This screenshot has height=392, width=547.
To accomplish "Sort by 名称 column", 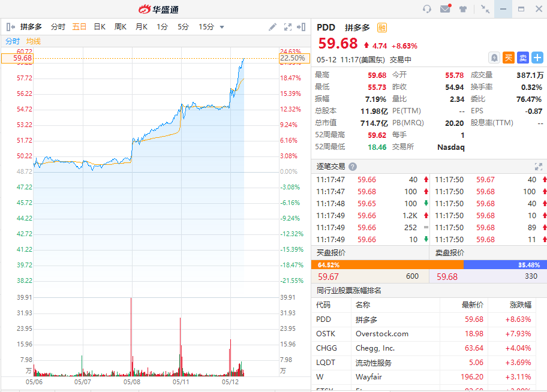I will [363, 305].
